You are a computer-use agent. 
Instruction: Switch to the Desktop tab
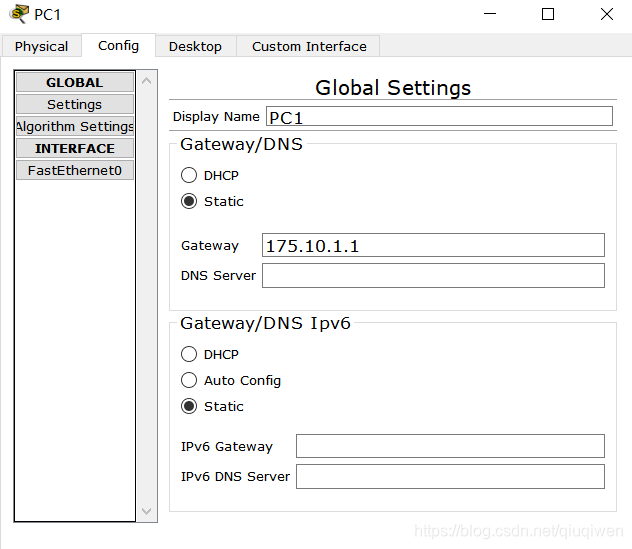pos(195,46)
